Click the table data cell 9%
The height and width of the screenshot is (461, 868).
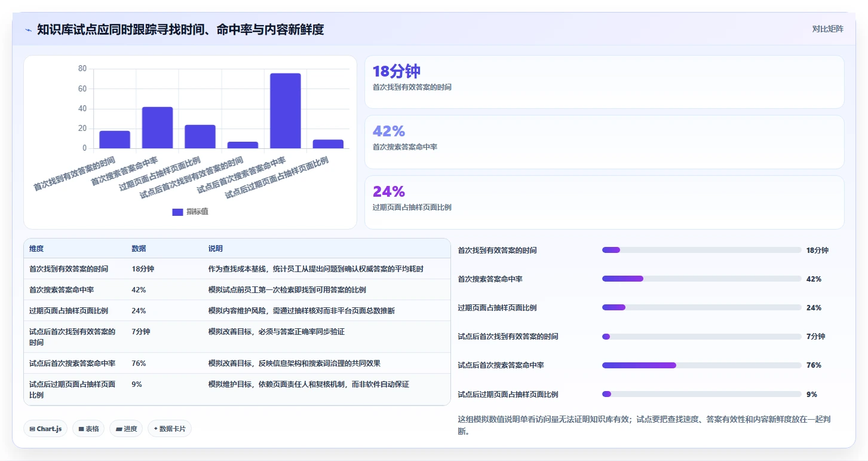click(x=137, y=384)
